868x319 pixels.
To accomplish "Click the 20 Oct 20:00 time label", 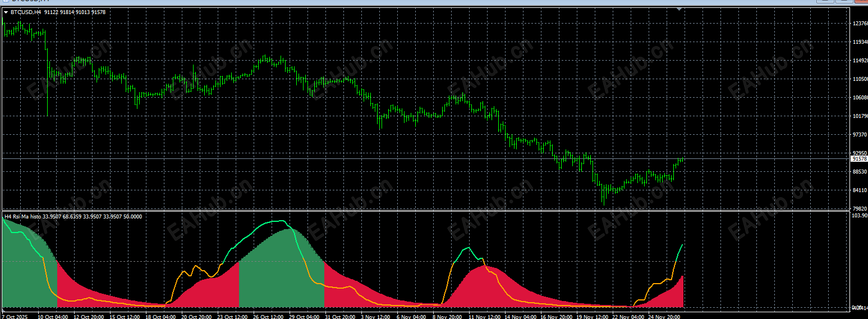I will coord(197,316).
